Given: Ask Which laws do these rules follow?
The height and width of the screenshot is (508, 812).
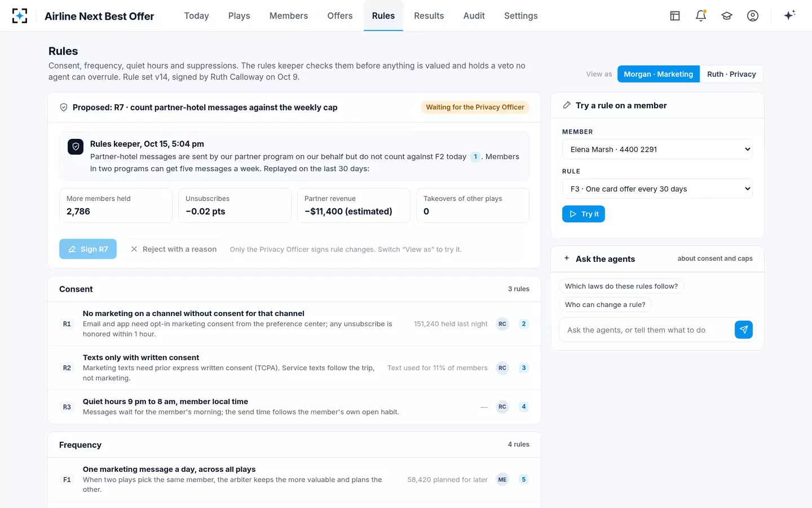Looking at the screenshot, I should pyautogui.click(x=621, y=286).
